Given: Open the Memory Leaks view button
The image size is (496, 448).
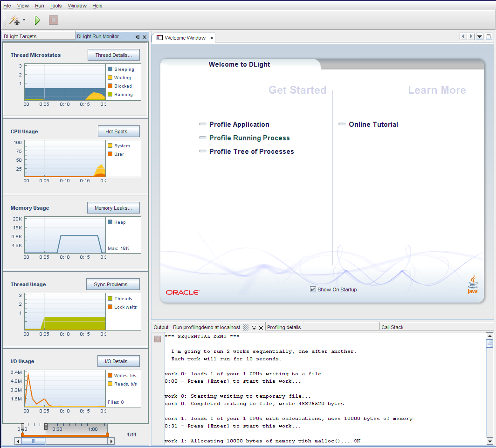Looking at the screenshot, I should tap(113, 208).
